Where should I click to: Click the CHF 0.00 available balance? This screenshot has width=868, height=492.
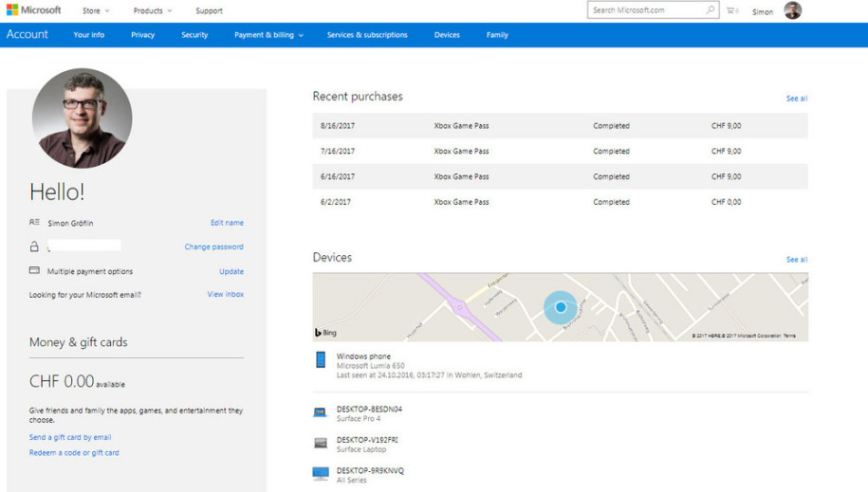point(77,381)
